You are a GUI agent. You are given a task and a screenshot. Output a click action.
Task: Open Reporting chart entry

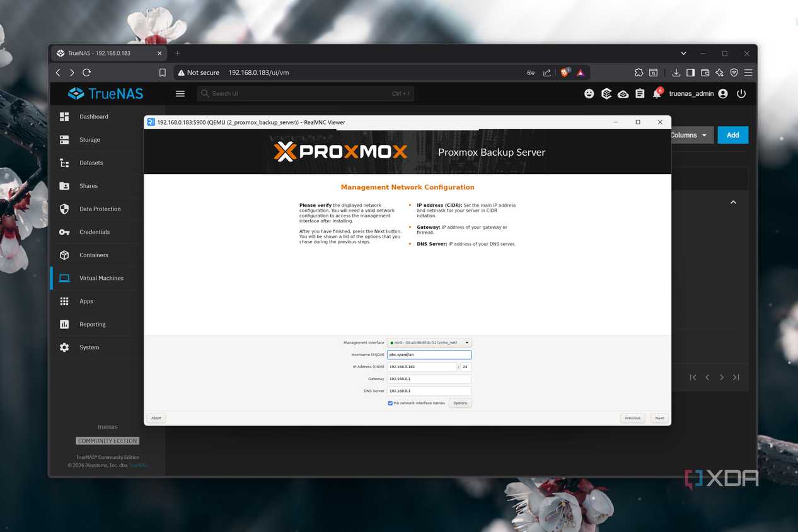coord(95,324)
